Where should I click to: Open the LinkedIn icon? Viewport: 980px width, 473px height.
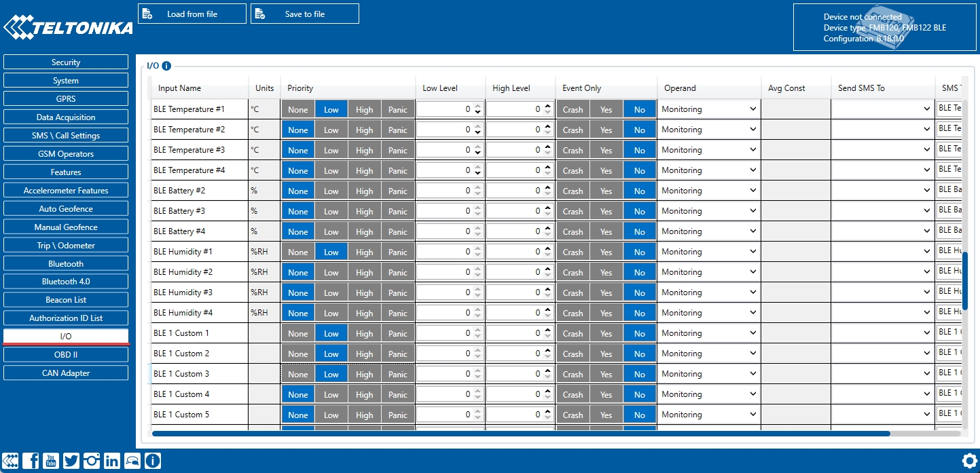coord(111,461)
